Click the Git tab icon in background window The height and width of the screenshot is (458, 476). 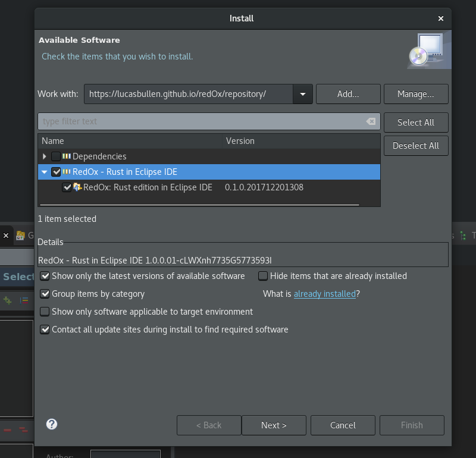tap(20, 236)
